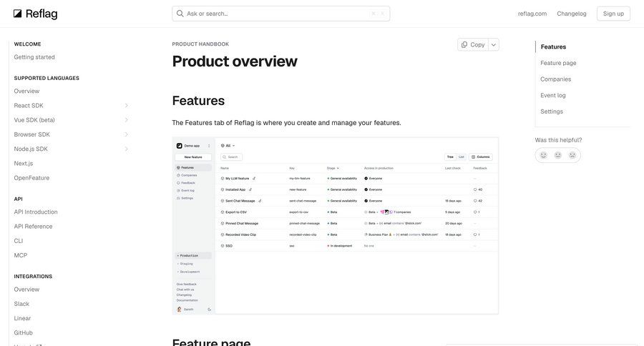Open the Node.js SDK docs
This screenshot has height=346, width=644.
[x=31, y=149]
